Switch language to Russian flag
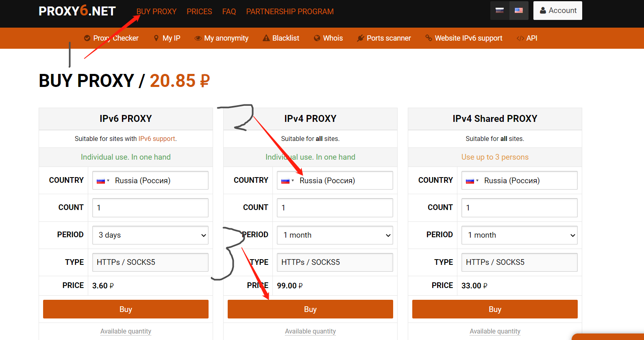The image size is (644, 340). 500,11
